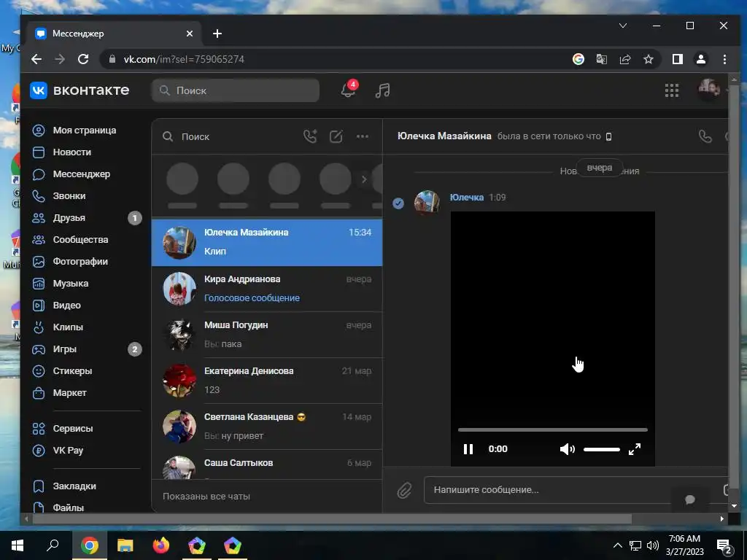Viewport: 747px width, 560px height.
Task: Open the VK services grid icon
Action: click(672, 90)
